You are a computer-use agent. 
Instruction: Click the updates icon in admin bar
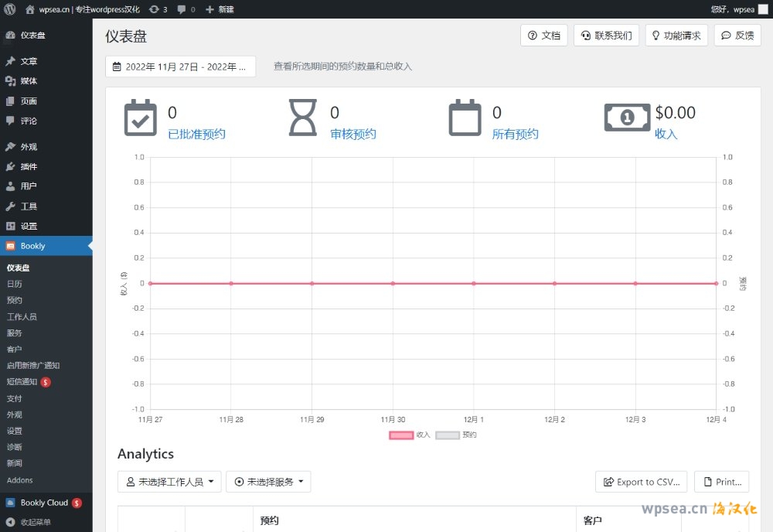tap(155, 9)
